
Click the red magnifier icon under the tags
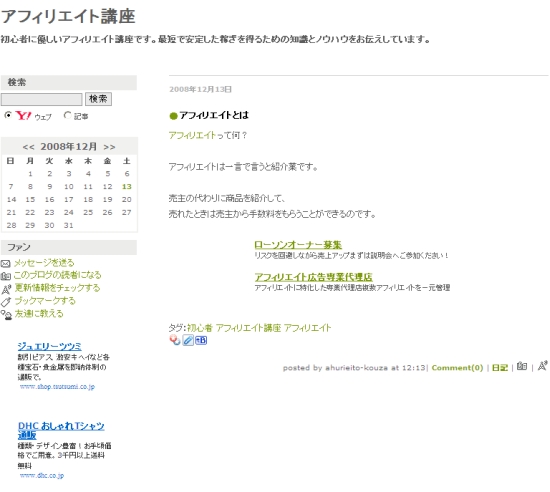point(175,340)
